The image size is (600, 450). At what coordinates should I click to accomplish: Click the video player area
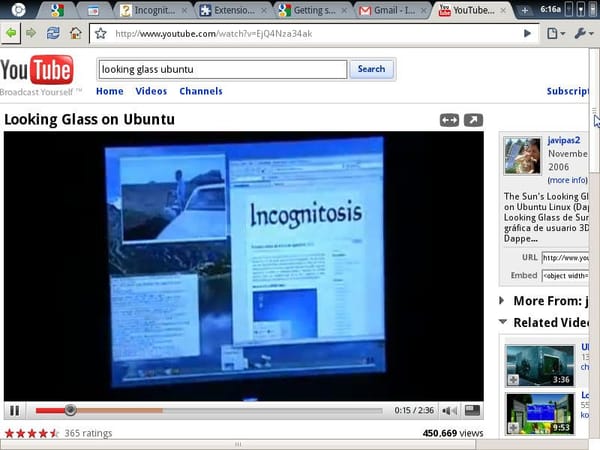[244, 266]
